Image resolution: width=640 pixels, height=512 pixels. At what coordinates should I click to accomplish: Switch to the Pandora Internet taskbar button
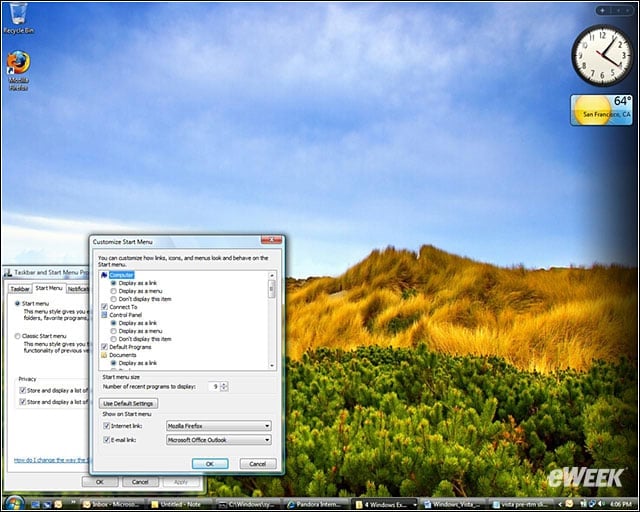coord(316,504)
